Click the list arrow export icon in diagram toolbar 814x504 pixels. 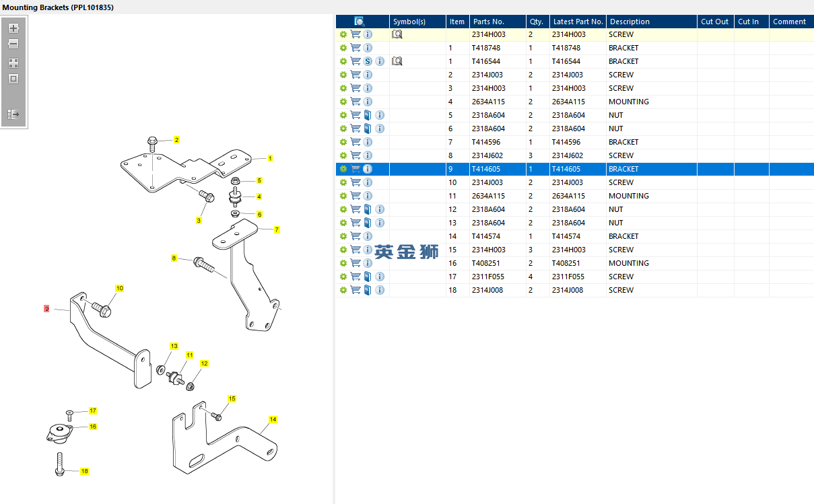13,114
